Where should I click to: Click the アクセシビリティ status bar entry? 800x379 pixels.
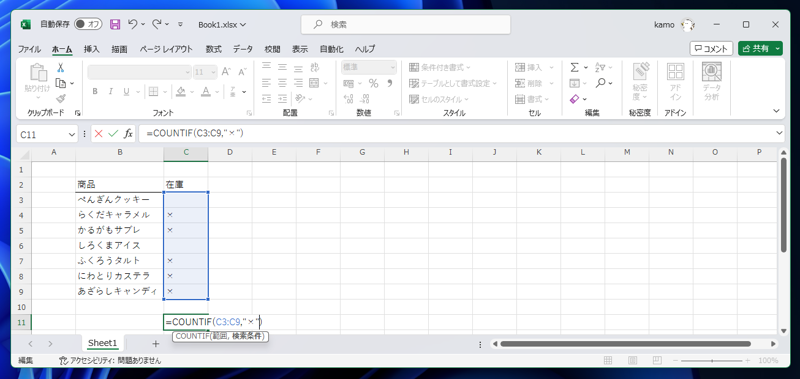click(x=110, y=360)
